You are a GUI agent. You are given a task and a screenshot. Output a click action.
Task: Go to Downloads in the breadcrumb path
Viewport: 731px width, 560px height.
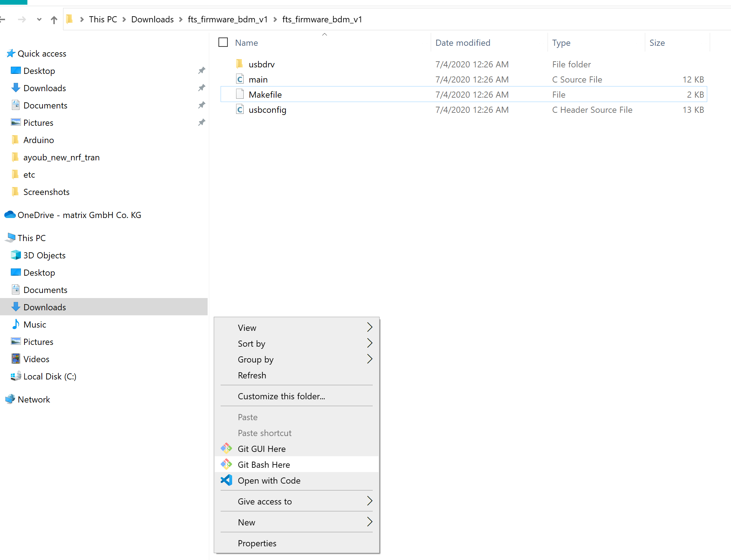[152, 19]
